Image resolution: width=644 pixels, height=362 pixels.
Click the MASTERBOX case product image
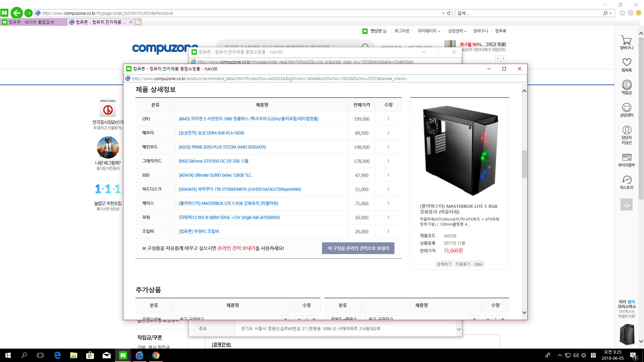pos(460,150)
